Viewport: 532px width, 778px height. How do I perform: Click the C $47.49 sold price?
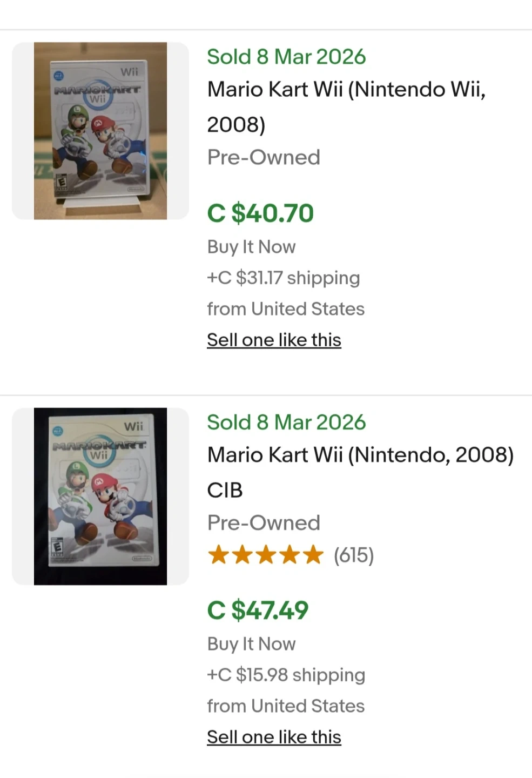point(258,611)
